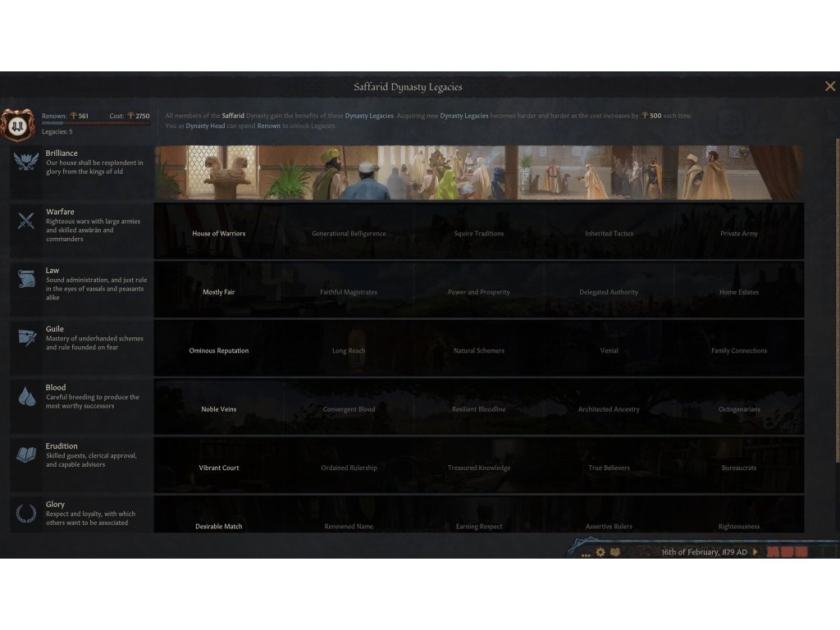This screenshot has height=630, width=840.
Task: Open the encyclopedia book icon in bottom bar
Action: coord(615,552)
